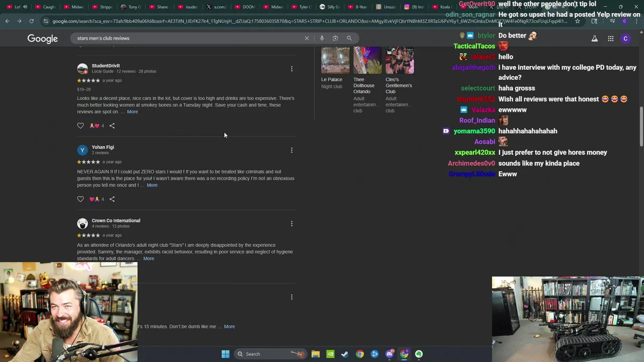Open Cleo's Gentlemen's Club result

[398, 85]
